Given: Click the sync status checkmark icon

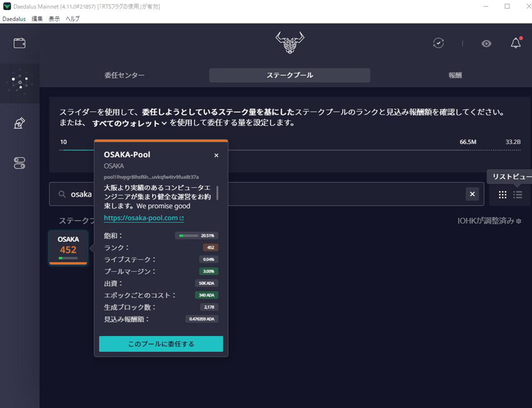Looking at the screenshot, I should pyautogui.click(x=438, y=44).
